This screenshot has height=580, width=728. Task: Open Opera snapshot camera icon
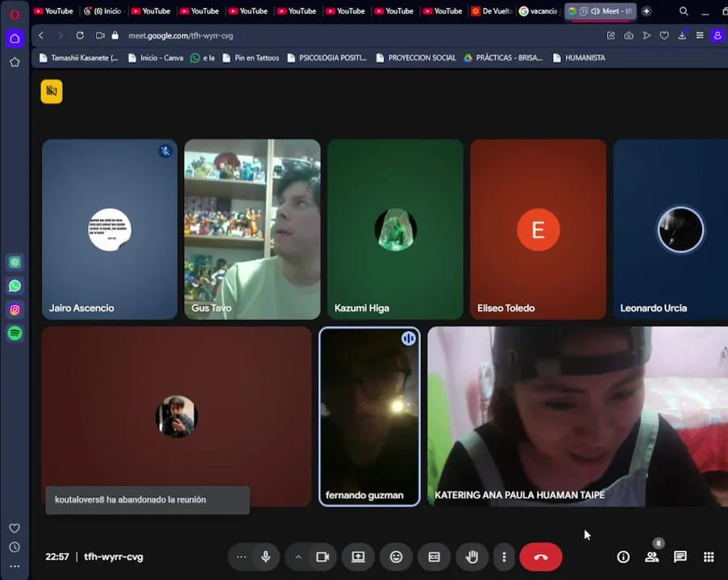(629, 35)
